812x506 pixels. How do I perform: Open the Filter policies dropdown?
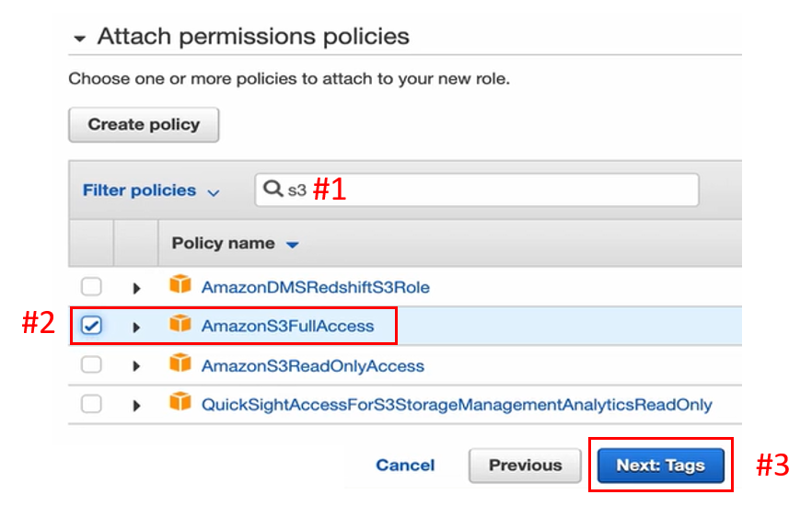(151, 190)
